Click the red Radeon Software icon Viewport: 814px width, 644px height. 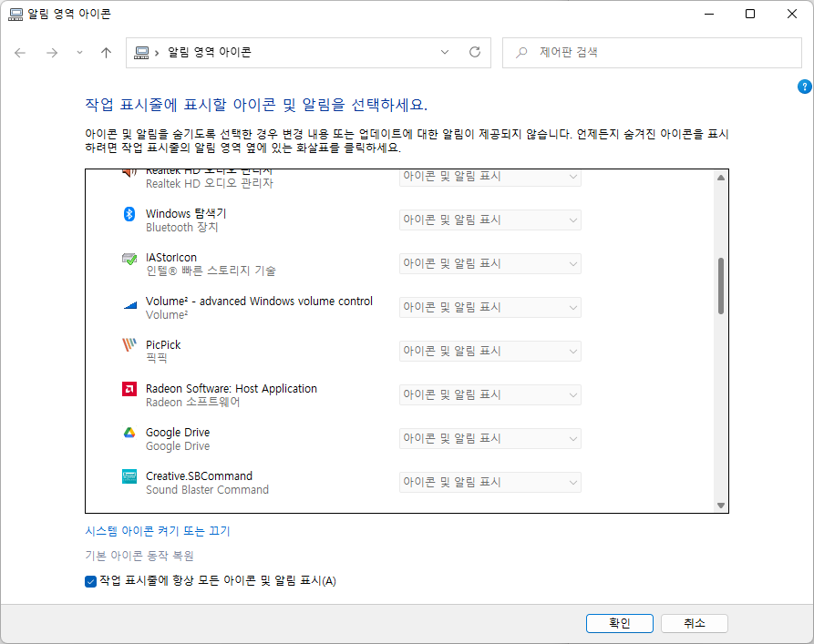point(129,389)
